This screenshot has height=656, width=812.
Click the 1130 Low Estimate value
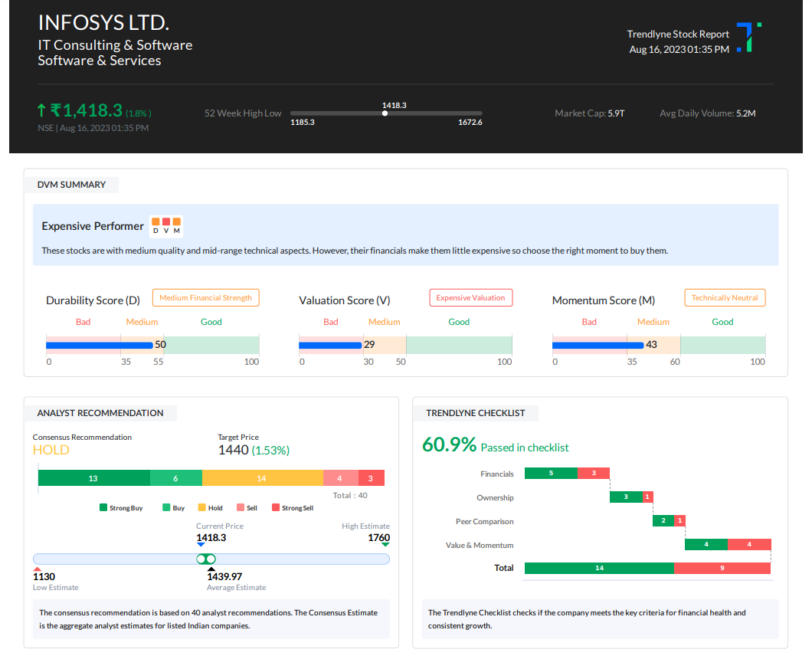pos(44,577)
